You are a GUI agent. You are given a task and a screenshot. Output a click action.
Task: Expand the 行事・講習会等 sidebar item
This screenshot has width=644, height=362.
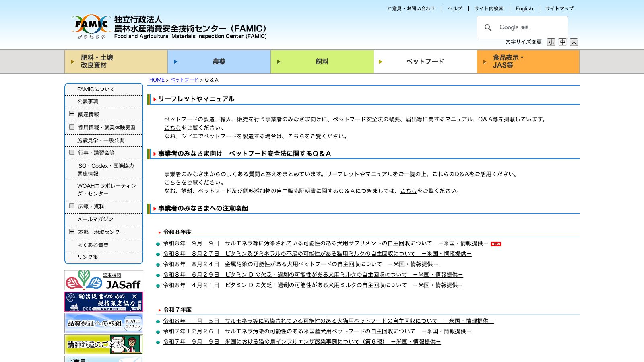(x=72, y=152)
